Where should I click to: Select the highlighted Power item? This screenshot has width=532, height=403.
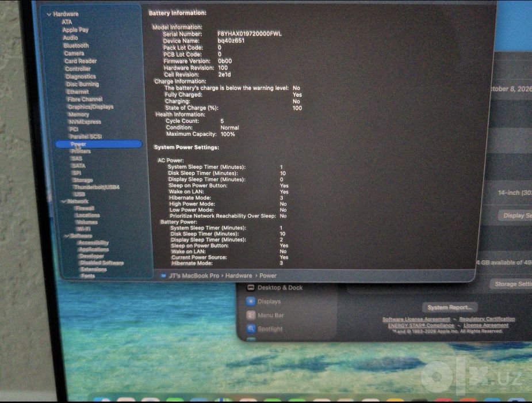(x=99, y=144)
